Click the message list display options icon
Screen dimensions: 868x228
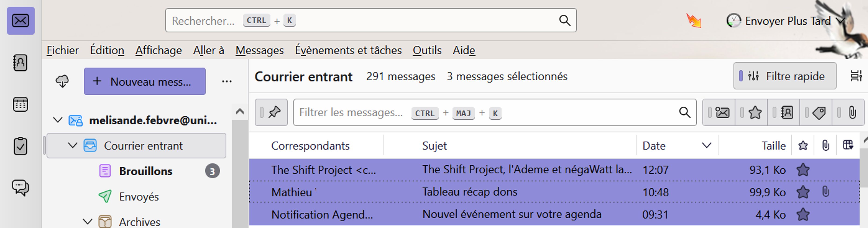(856, 76)
